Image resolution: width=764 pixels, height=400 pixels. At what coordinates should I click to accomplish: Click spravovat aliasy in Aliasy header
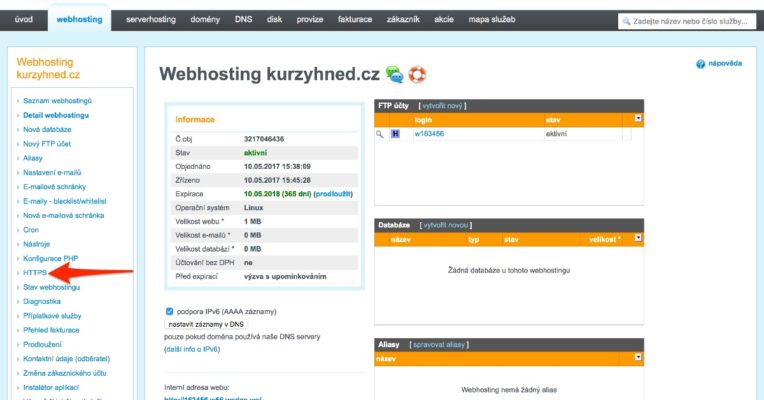(x=439, y=344)
